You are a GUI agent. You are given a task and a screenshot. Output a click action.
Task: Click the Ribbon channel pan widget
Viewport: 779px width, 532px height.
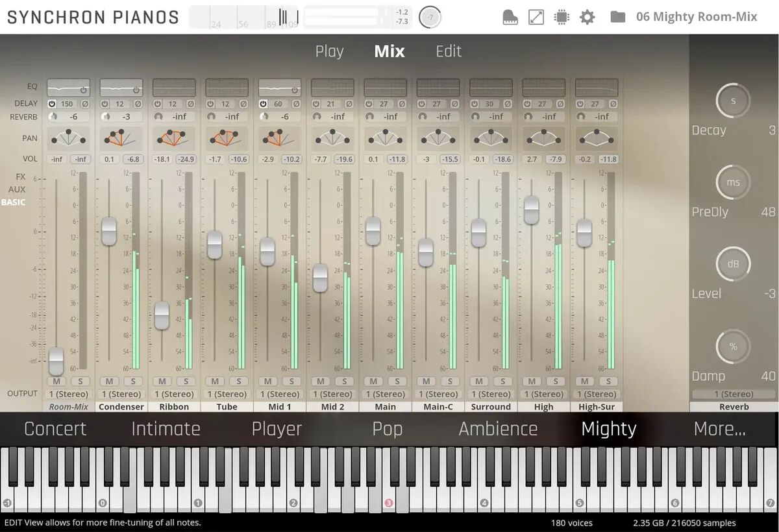[174, 138]
